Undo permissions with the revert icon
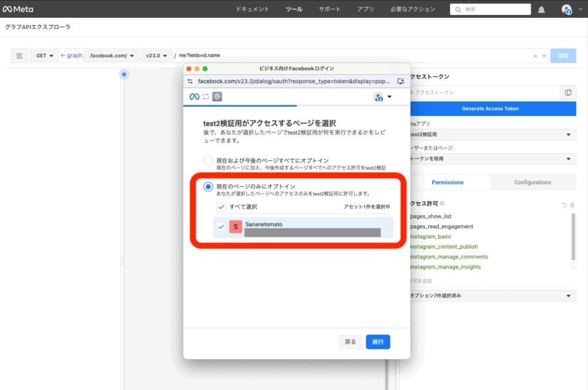 (564, 205)
